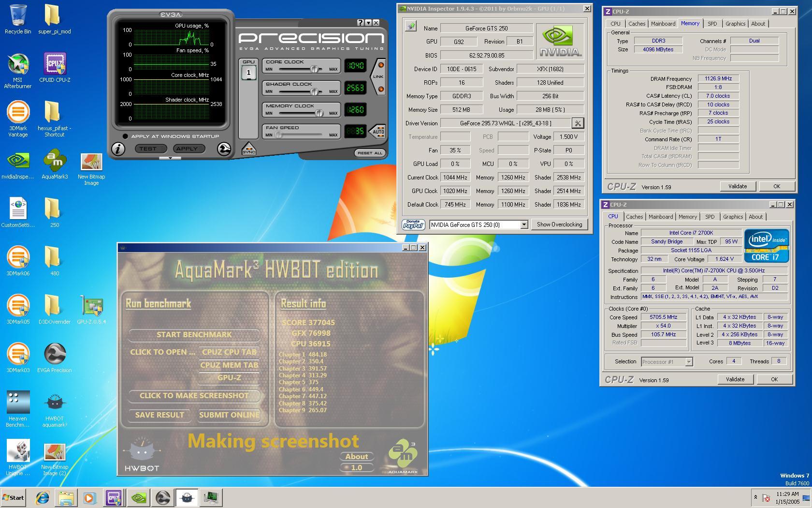Open the folder named 250
This screenshot has height=508, width=812.
[54, 213]
